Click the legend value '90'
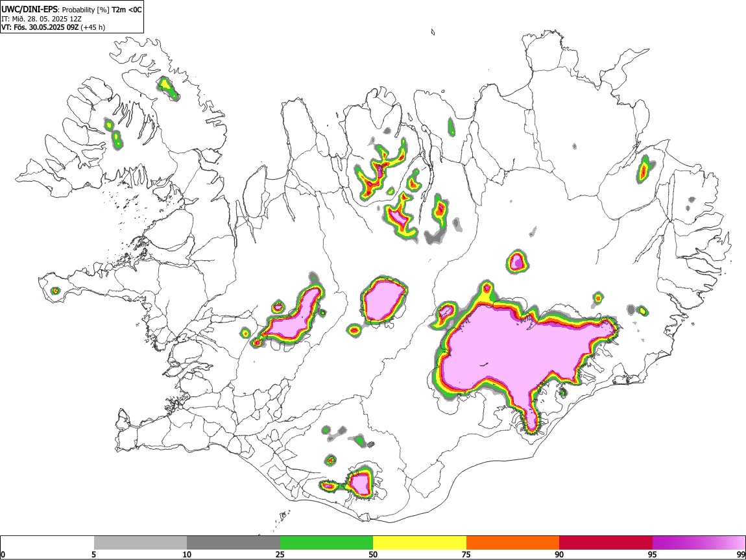 559,554
